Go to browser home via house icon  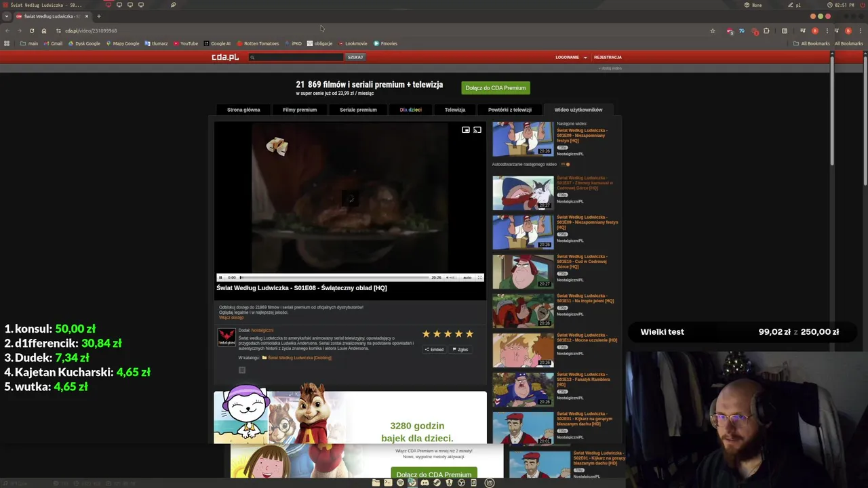pos(44,30)
